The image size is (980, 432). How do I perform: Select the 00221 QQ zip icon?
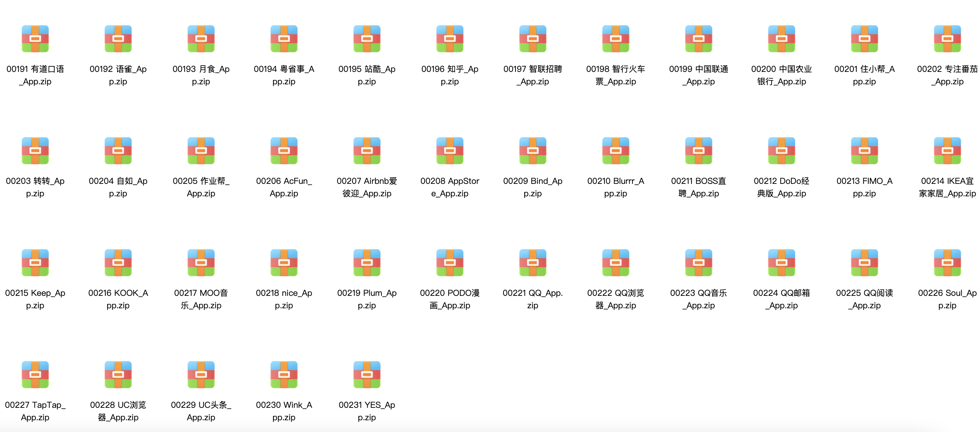[x=533, y=263]
